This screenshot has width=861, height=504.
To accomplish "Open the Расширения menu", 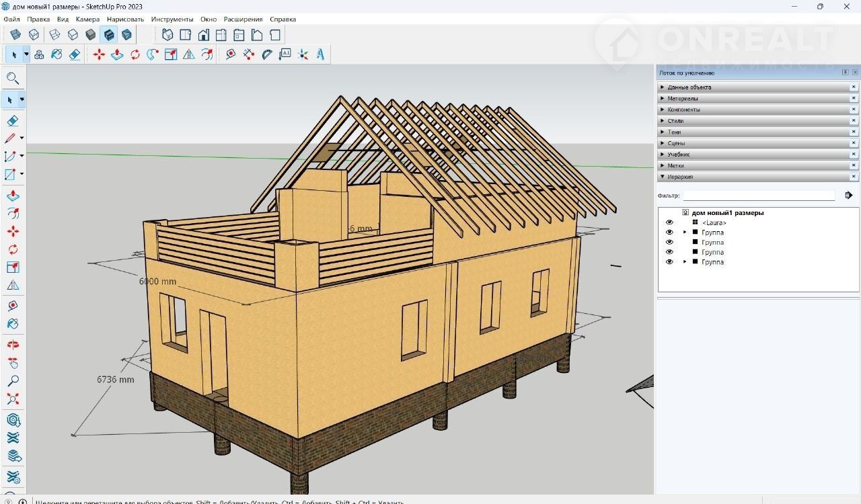I will coord(243,19).
